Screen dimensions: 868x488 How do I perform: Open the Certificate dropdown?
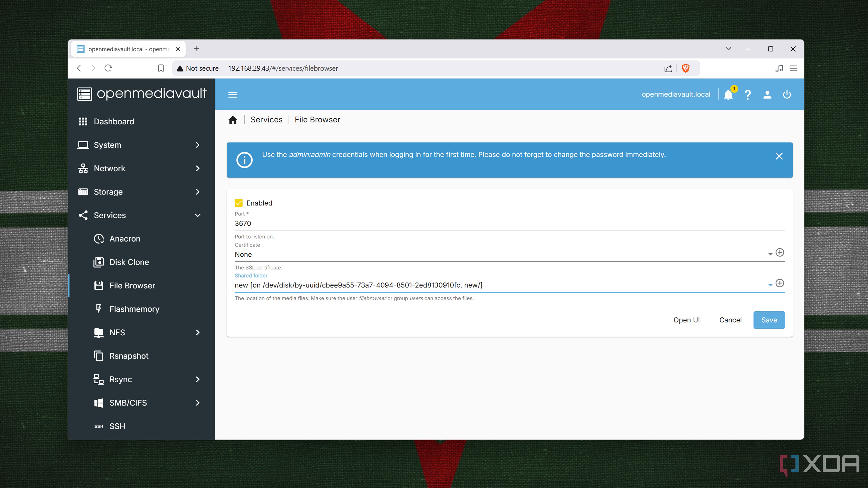(x=499, y=254)
